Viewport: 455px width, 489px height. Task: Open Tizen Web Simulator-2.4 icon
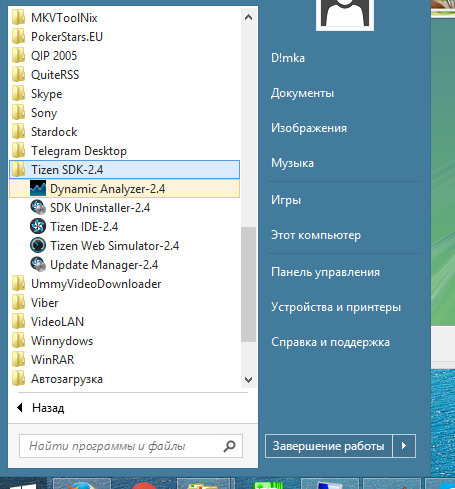[x=38, y=245]
